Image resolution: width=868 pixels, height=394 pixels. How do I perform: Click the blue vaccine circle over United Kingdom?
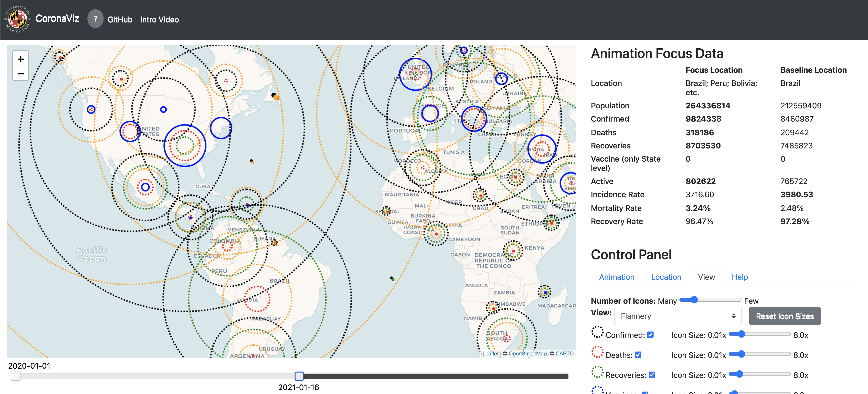click(415, 74)
